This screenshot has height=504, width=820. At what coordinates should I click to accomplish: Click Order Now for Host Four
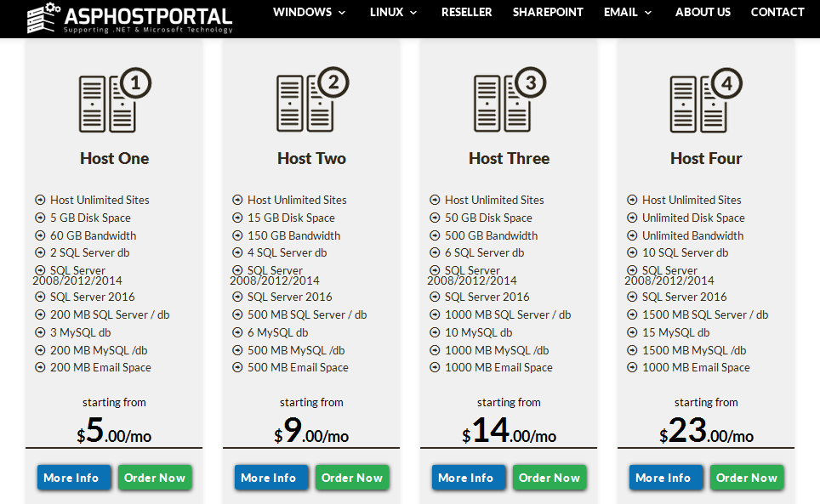pyautogui.click(x=747, y=478)
